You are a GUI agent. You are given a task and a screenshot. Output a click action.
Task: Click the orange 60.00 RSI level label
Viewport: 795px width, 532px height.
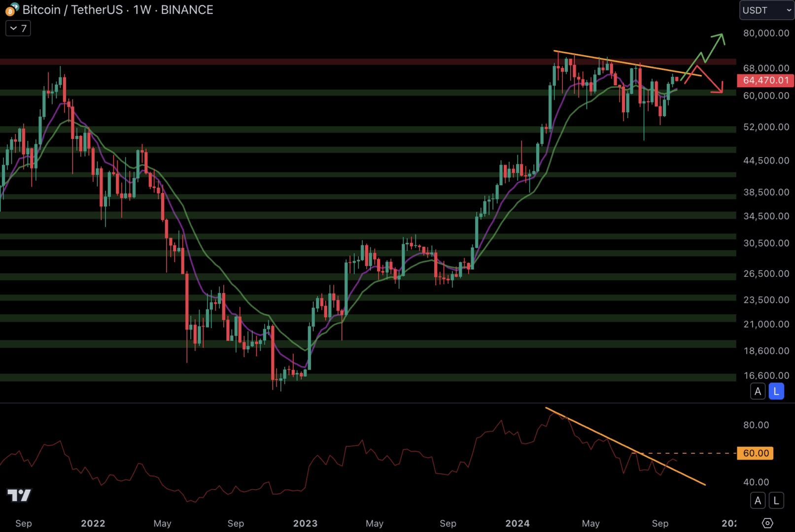(755, 453)
